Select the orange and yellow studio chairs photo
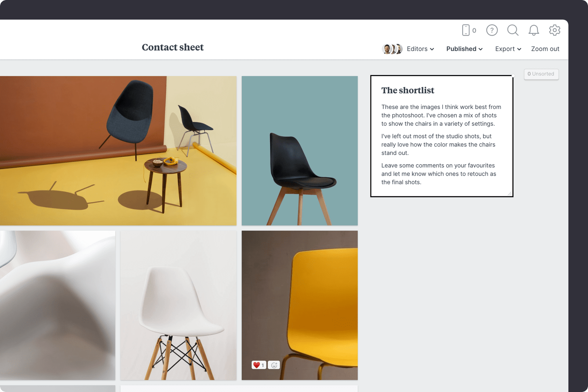Image resolution: width=588 pixels, height=392 pixels. 118,151
